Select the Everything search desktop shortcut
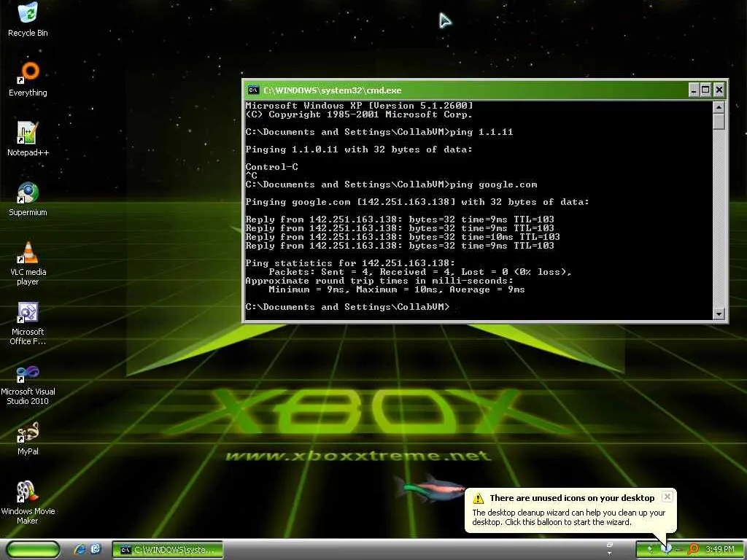 click(28, 79)
